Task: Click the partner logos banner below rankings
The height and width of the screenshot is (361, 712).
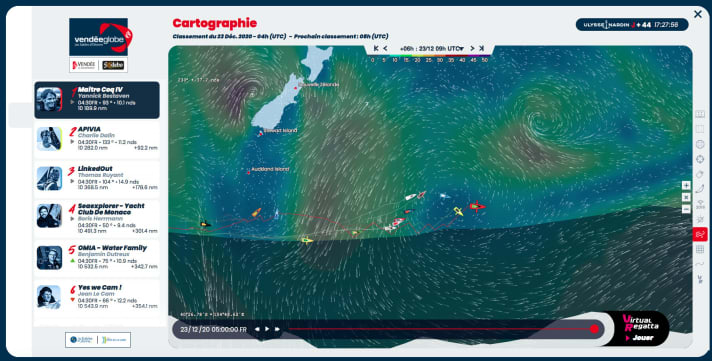Action: [98, 340]
